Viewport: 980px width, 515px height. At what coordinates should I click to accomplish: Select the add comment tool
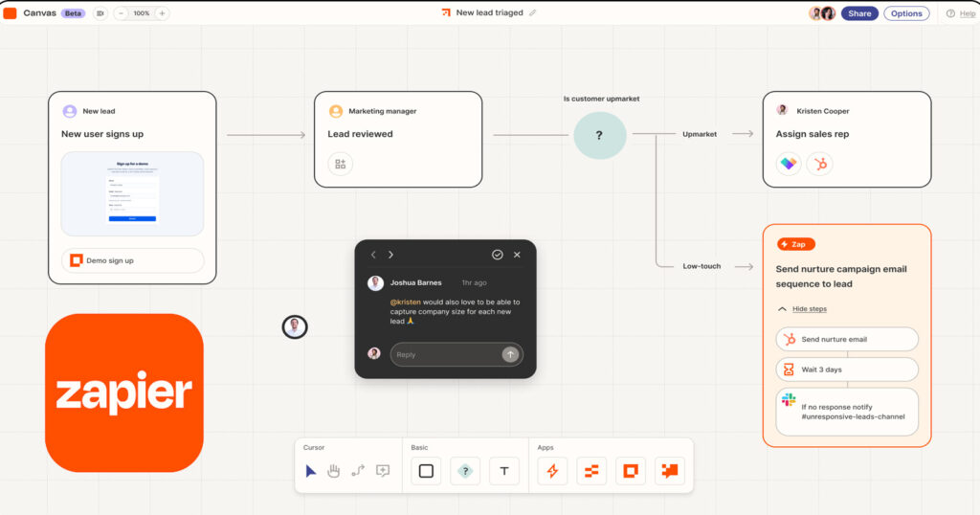point(383,470)
